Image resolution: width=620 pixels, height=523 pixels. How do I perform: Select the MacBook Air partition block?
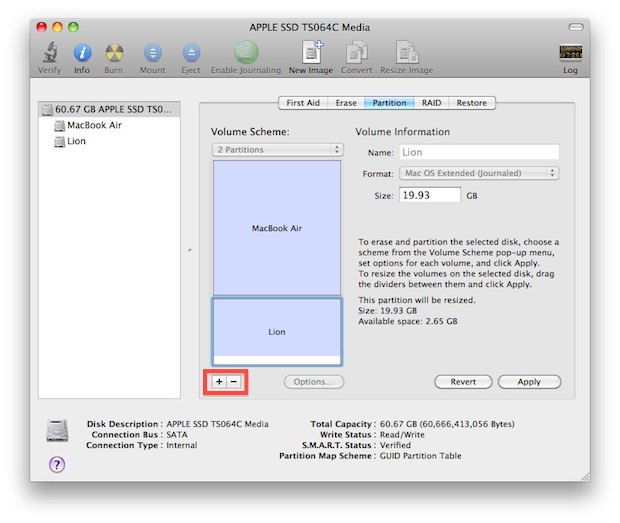(277, 228)
